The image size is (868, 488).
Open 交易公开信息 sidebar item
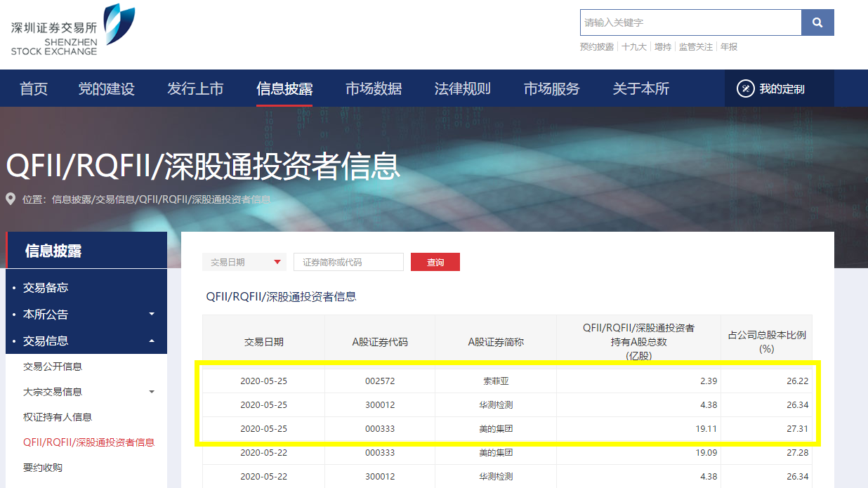(x=53, y=367)
